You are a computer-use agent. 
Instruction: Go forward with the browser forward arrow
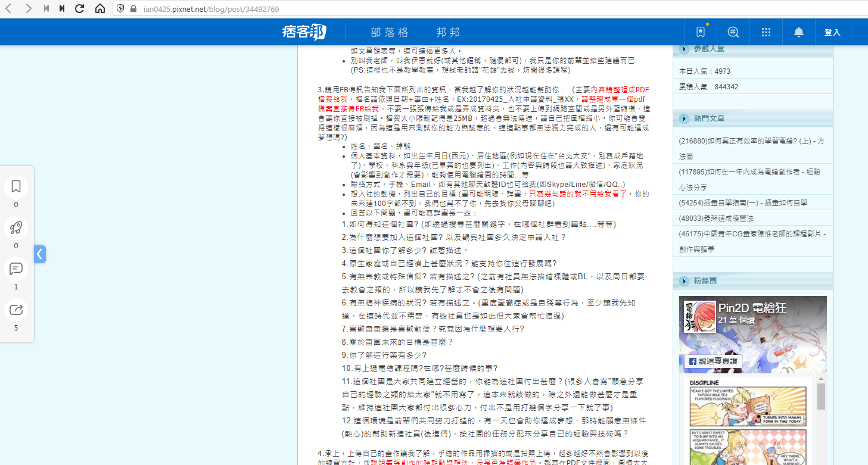28,8
